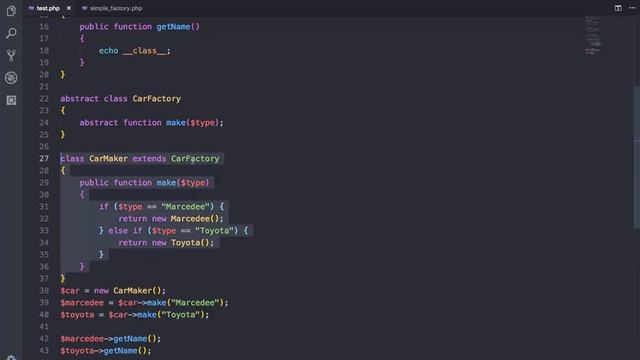
Task: Click line number 43 in gutter
Action: coord(44,350)
